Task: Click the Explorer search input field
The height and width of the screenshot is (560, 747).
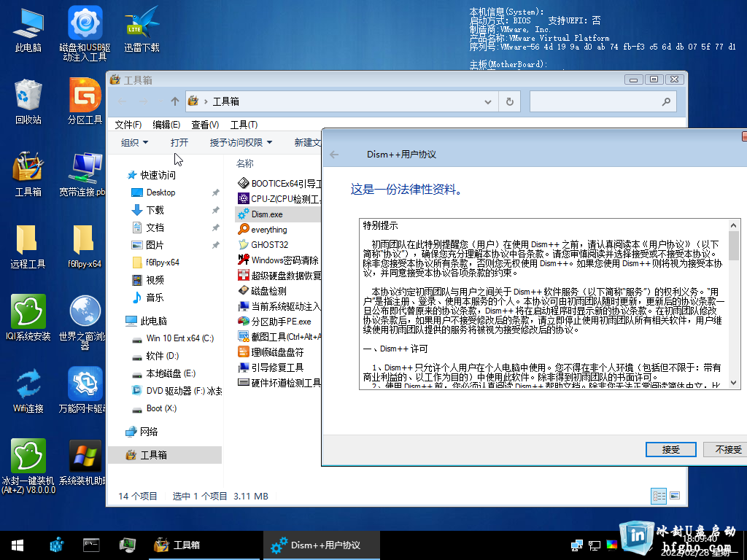Action: point(603,101)
